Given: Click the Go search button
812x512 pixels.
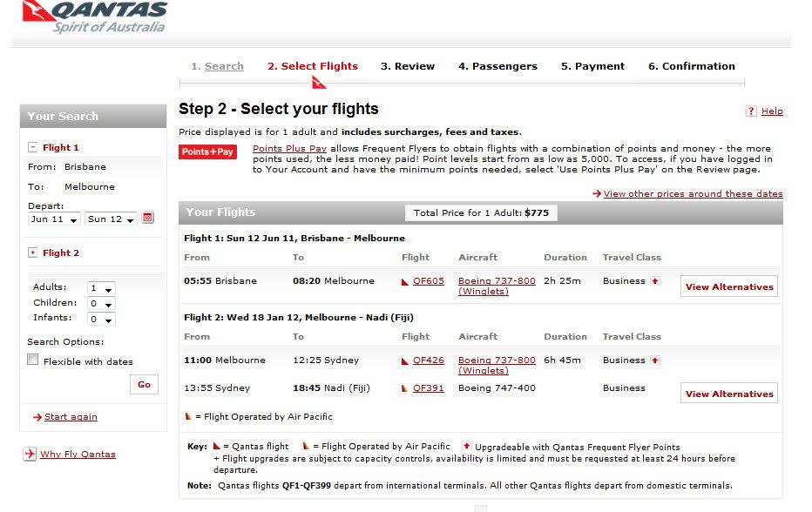Looking at the screenshot, I should click(144, 384).
